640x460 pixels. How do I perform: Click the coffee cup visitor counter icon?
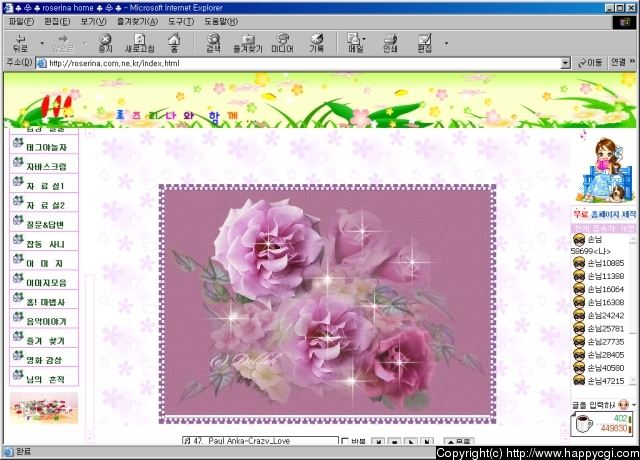coord(584,423)
